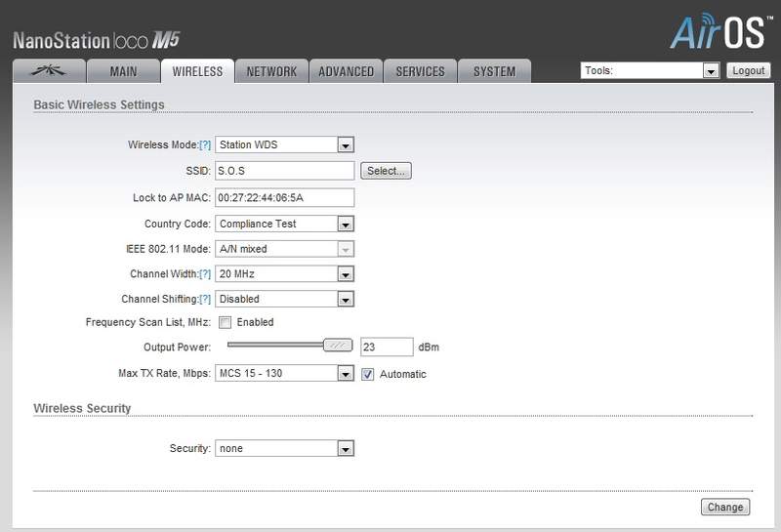Screen dimensions: 781x532
Task: Expand the Country Code dropdown
Action: coord(284,224)
